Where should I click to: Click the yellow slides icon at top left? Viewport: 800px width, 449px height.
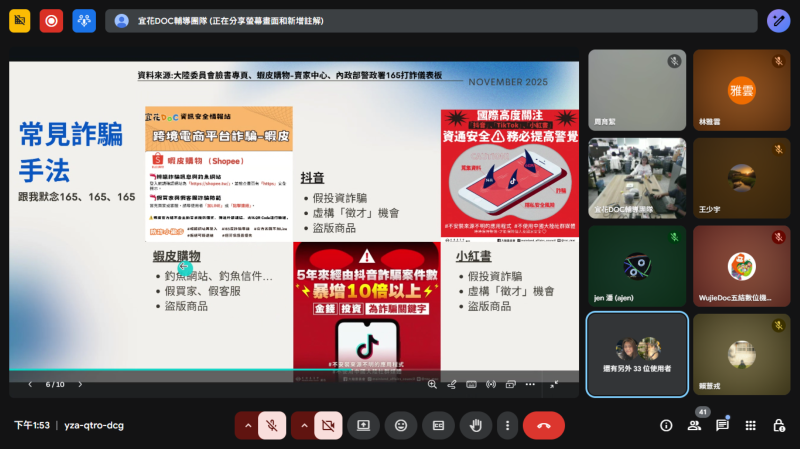click(x=19, y=21)
